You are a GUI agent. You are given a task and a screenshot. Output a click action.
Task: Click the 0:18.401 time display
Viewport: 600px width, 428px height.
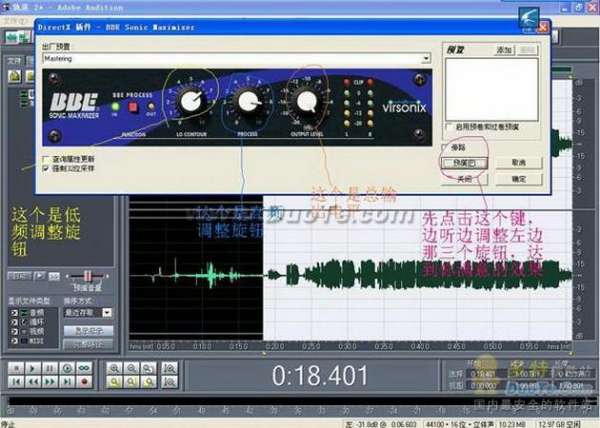pos(320,375)
